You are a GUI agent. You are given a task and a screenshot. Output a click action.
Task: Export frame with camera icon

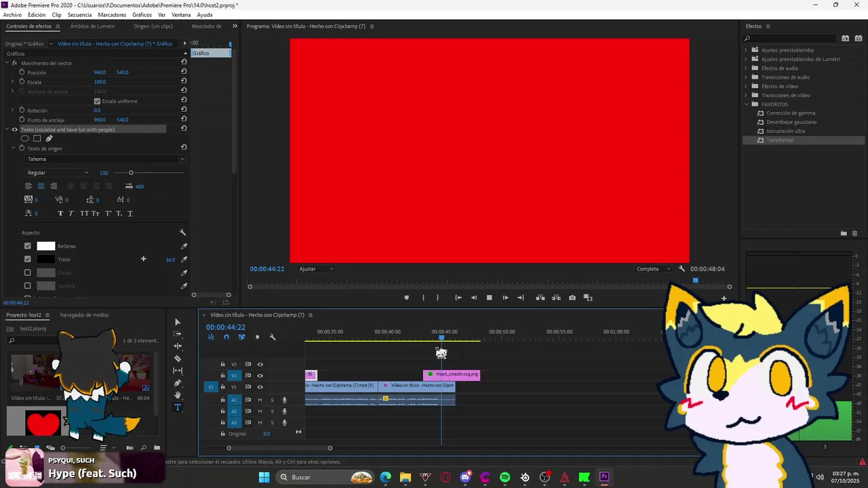(572, 298)
